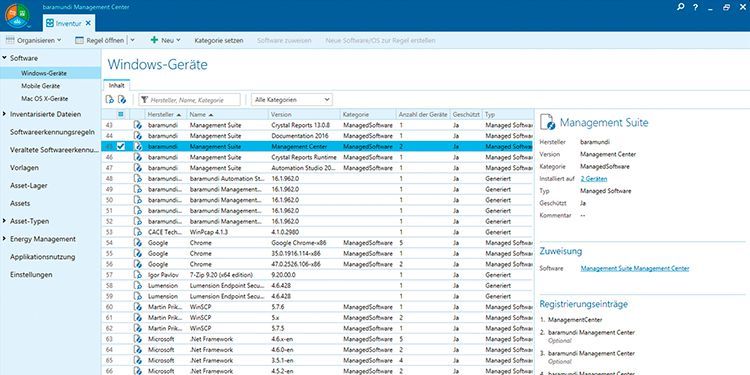The width and height of the screenshot is (750, 375).
Task: Collapse the Software tree node
Action: pyautogui.click(x=4, y=58)
